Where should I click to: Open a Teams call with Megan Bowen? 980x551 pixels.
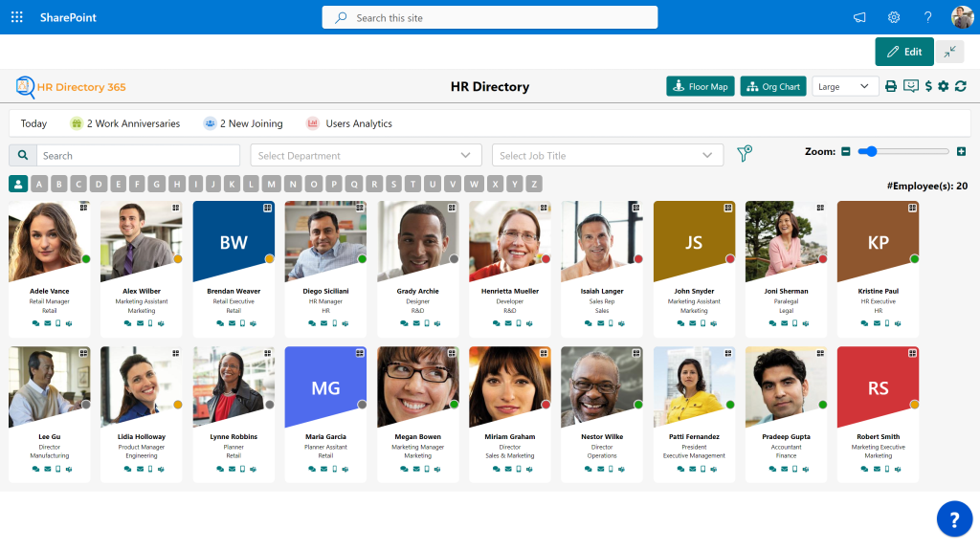click(x=437, y=469)
